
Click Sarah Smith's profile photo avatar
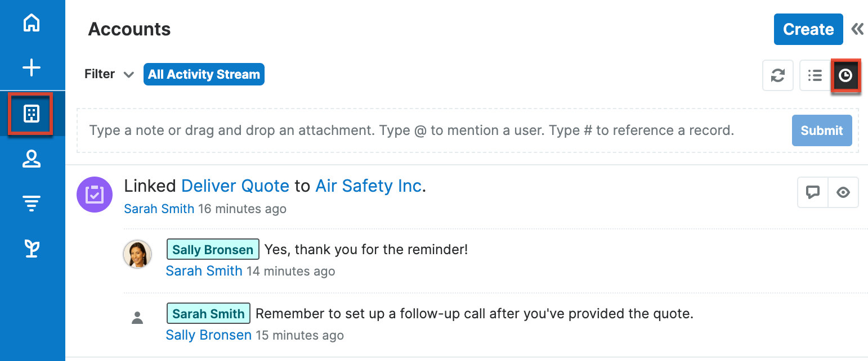point(137,254)
